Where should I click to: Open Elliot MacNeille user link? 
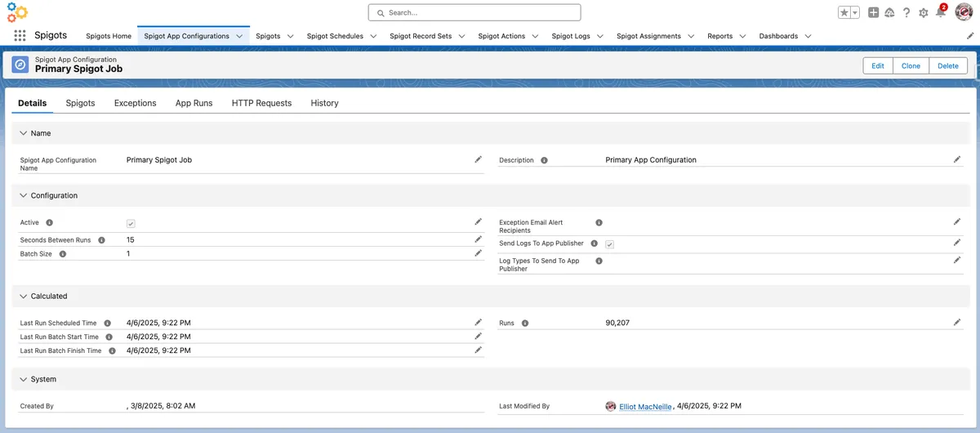[x=645, y=406]
